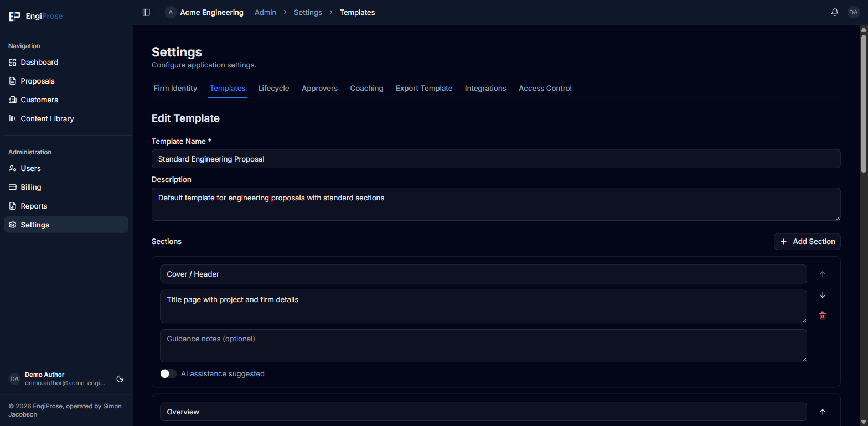Switch theme with the moon icon
Screen dimensions: 868x426
pyautogui.click(x=120, y=379)
